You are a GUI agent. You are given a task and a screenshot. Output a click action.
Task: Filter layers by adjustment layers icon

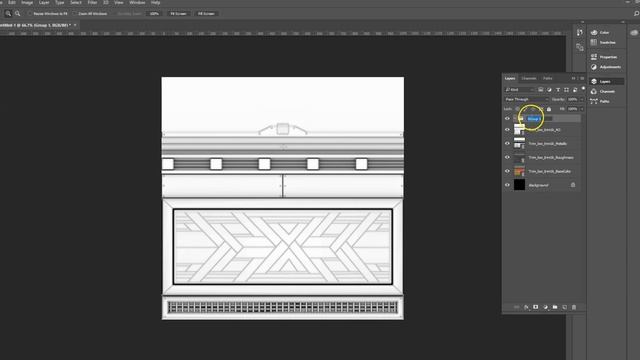click(x=549, y=89)
